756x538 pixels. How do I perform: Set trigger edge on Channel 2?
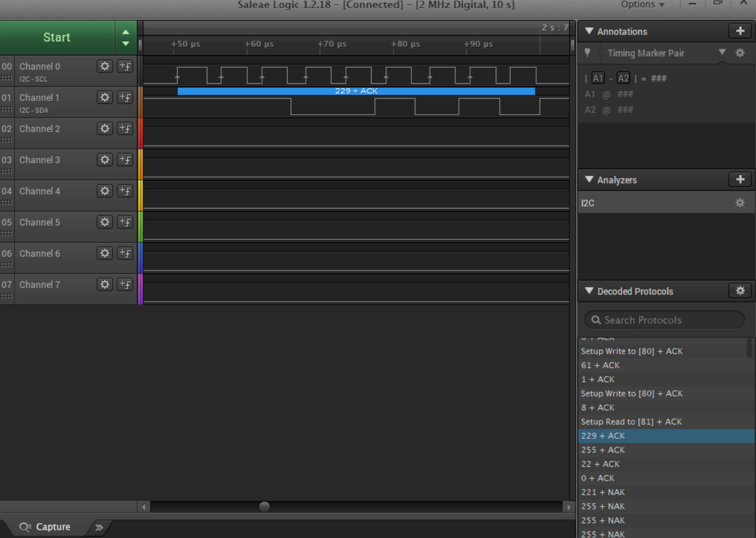click(125, 128)
